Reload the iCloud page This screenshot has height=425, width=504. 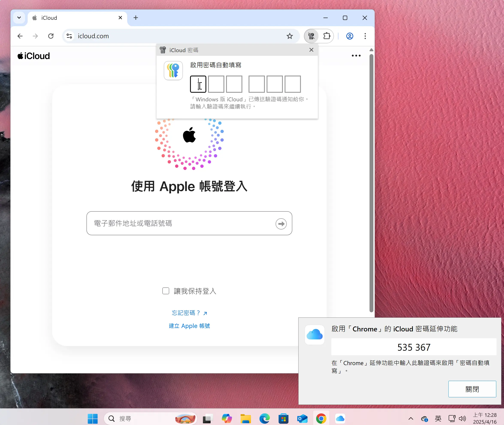pyautogui.click(x=51, y=36)
